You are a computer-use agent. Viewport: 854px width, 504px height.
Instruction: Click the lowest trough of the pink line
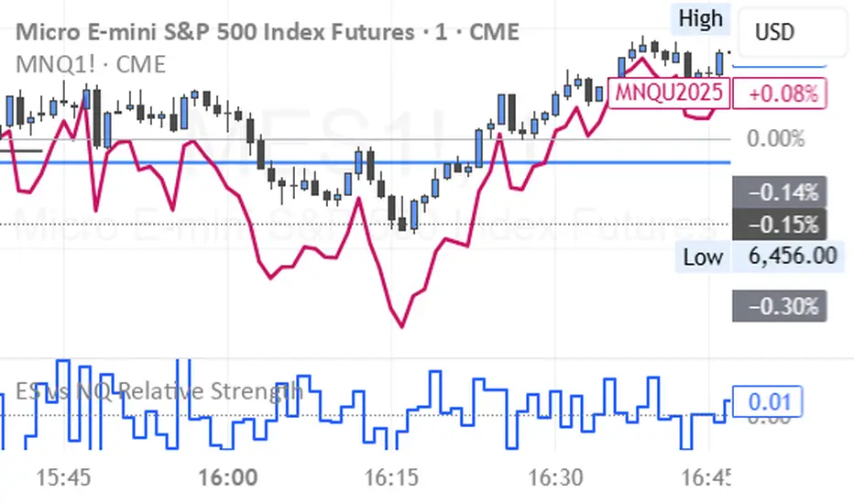(x=400, y=325)
